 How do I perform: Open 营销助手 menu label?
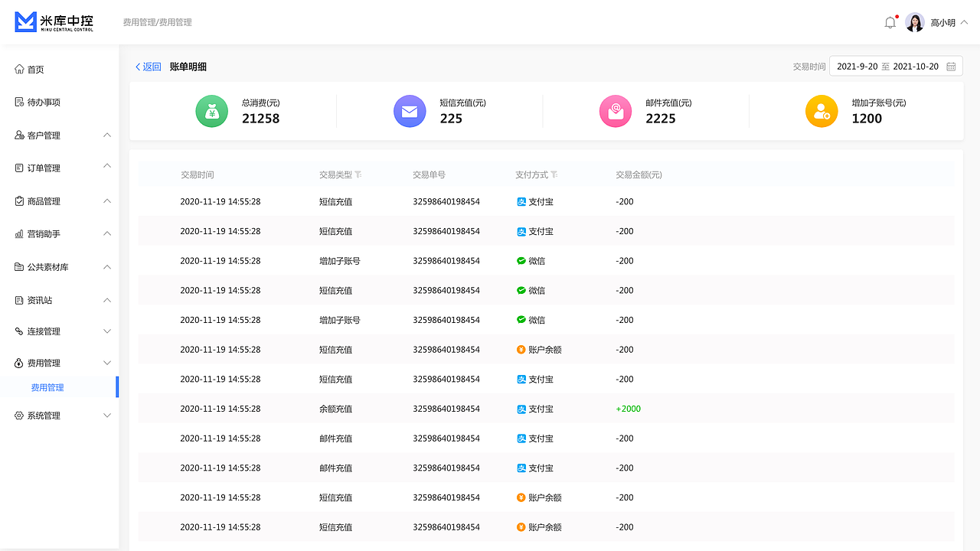44,234
